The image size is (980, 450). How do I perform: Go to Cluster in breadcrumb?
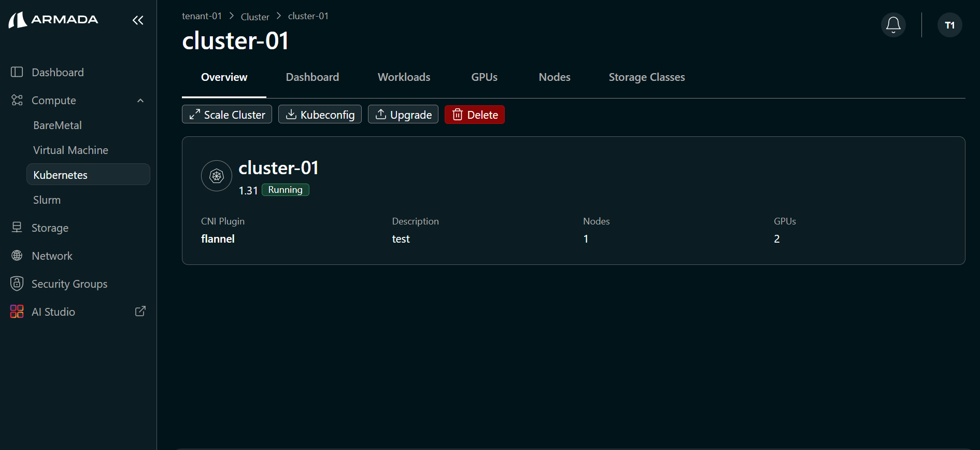pyautogui.click(x=255, y=17)
